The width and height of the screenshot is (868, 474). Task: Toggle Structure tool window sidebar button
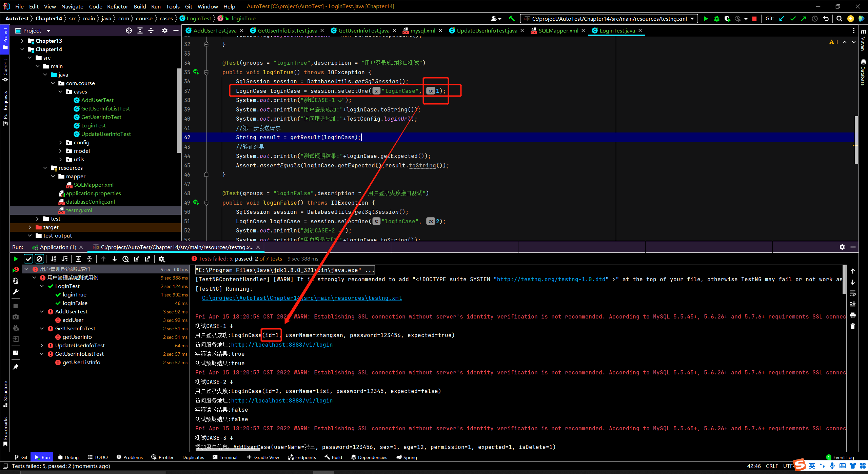5,394
